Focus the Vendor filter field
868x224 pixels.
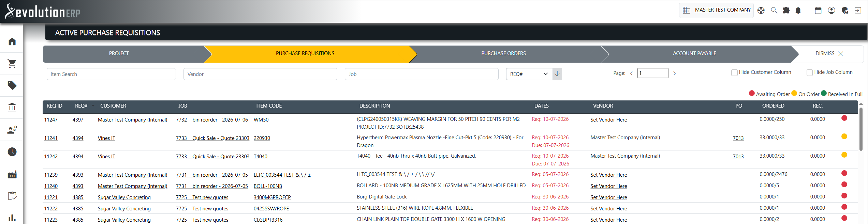pyautogui.click(x=260, y=74)
